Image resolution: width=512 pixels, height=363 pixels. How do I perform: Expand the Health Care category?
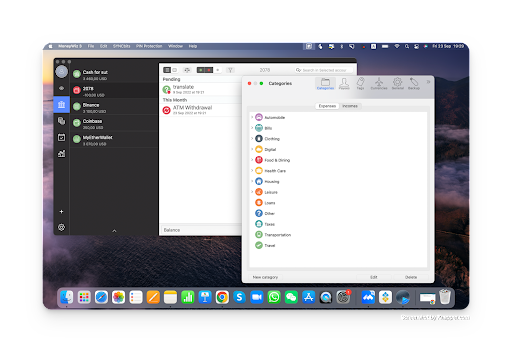coord(252,171)
